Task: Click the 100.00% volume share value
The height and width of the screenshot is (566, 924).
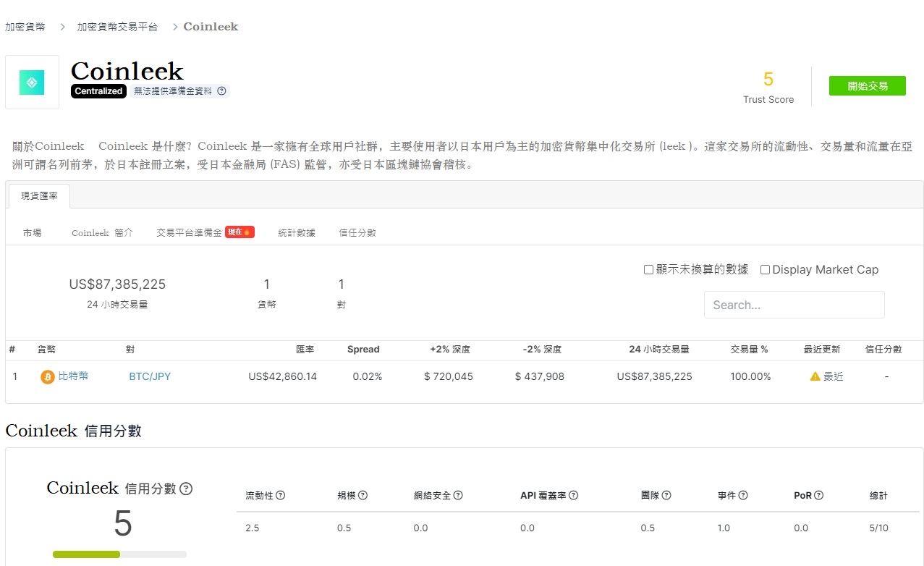Action: pyautogui.click(x=750, y=376)
